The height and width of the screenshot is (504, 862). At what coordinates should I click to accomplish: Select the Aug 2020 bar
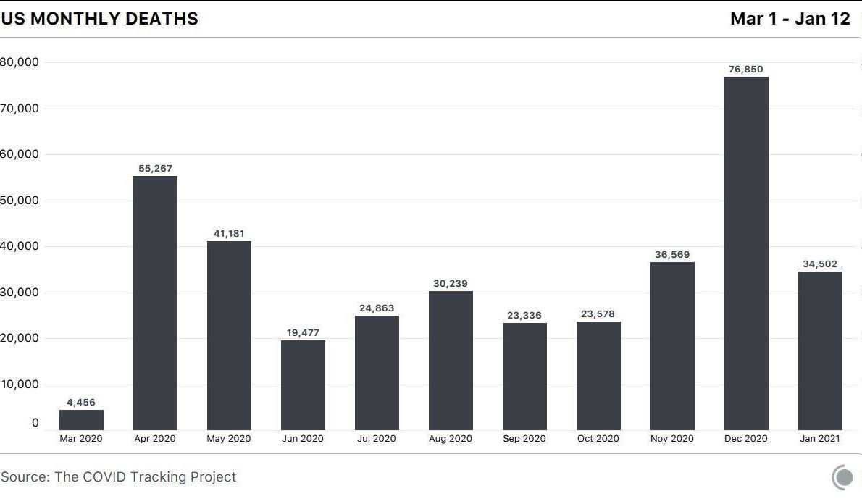[x=451, y=361]
